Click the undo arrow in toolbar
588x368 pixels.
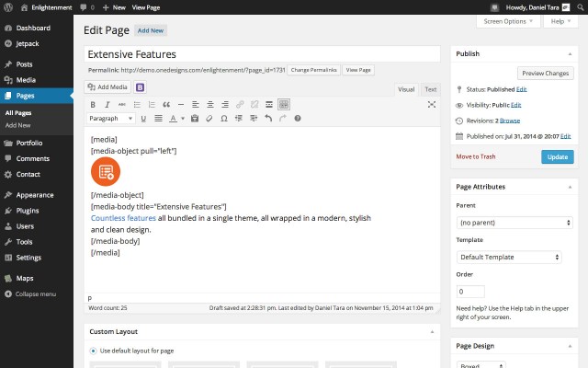(x=268, y=118)
